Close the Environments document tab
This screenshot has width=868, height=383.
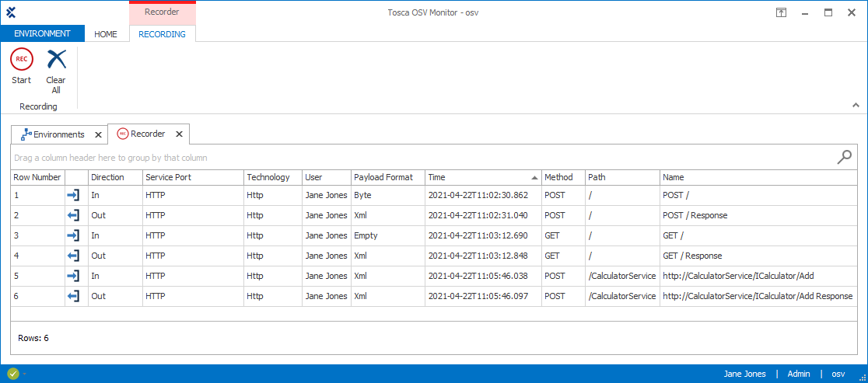click(98, 134)
